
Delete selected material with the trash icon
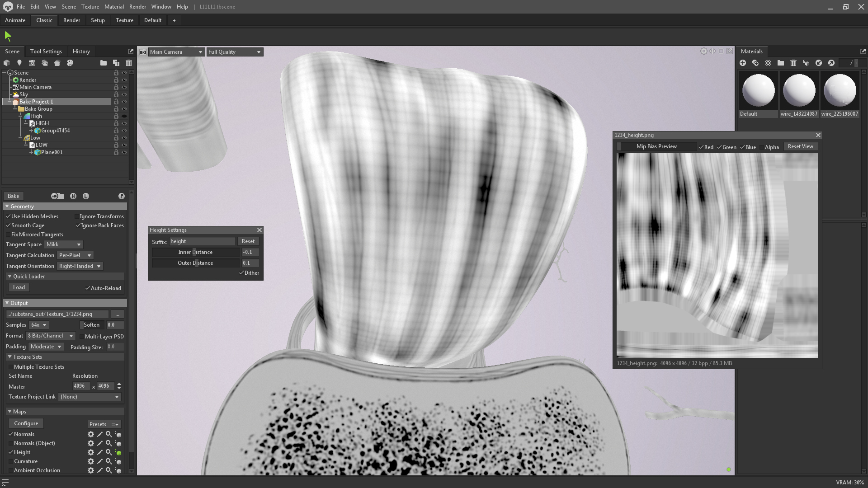pos(793,63)
